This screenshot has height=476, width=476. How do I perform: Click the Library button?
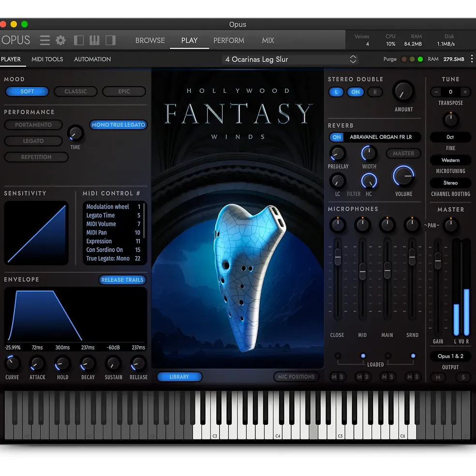(179, 377)
